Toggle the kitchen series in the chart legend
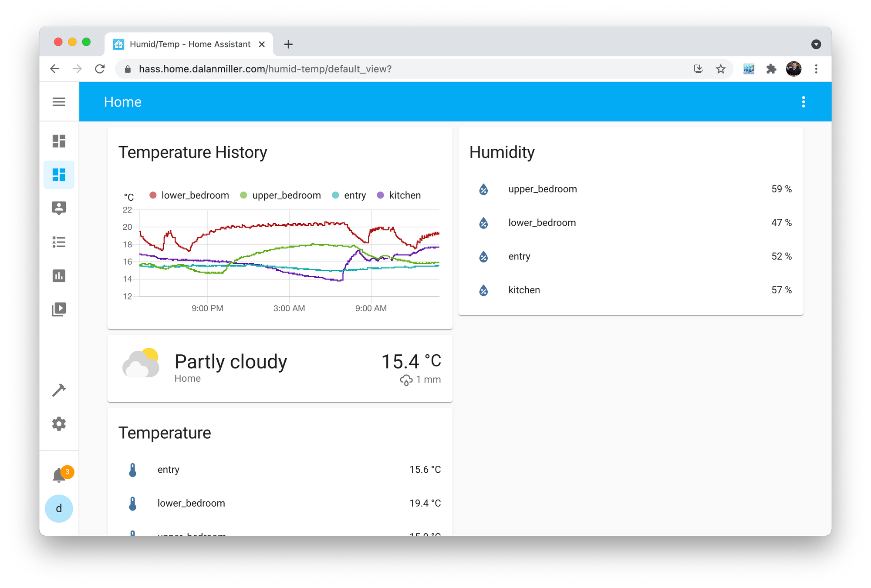This screenshot has height=588, width=871. (405, 195)
